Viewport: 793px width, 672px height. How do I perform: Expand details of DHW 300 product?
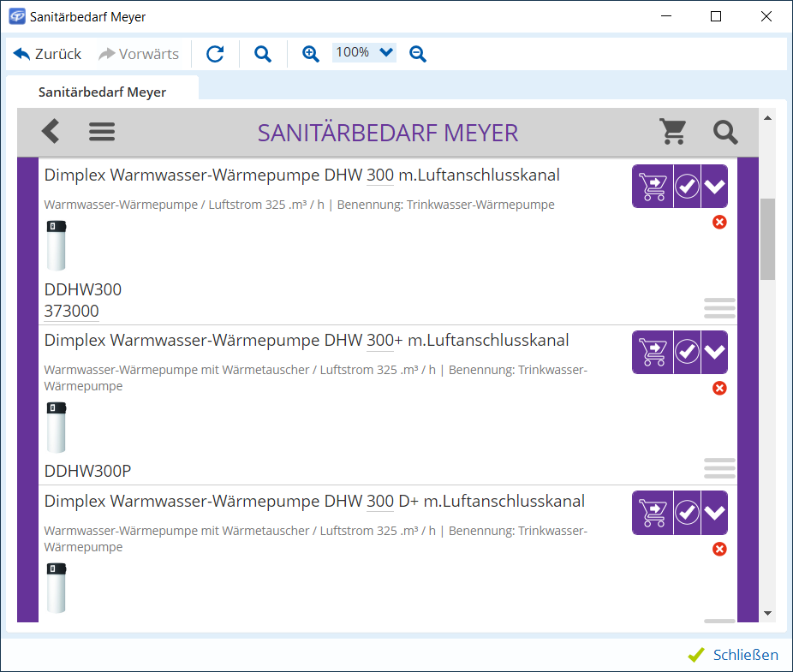coord(714,187)
